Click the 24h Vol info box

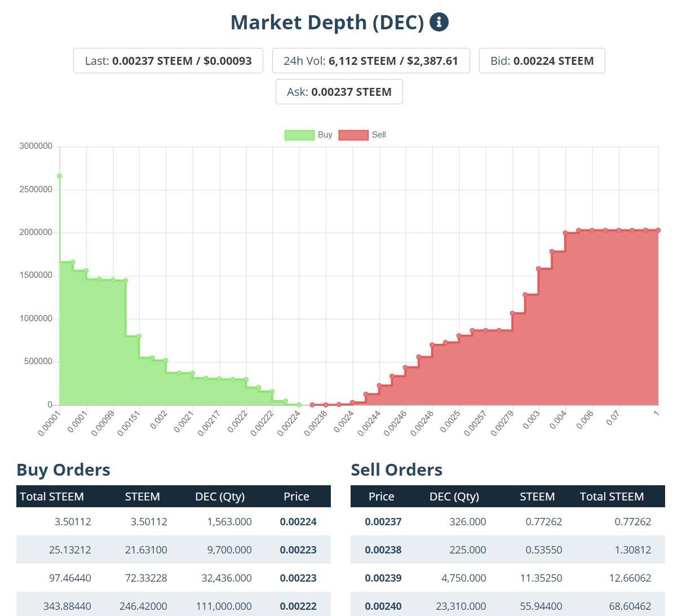371,61
